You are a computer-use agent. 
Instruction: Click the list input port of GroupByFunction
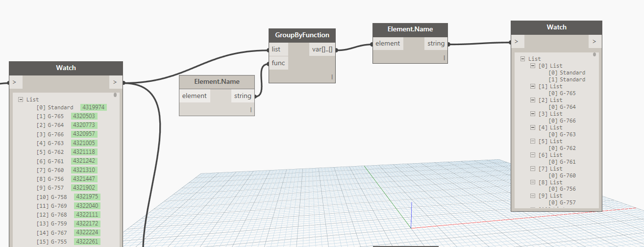click(278, 49)
